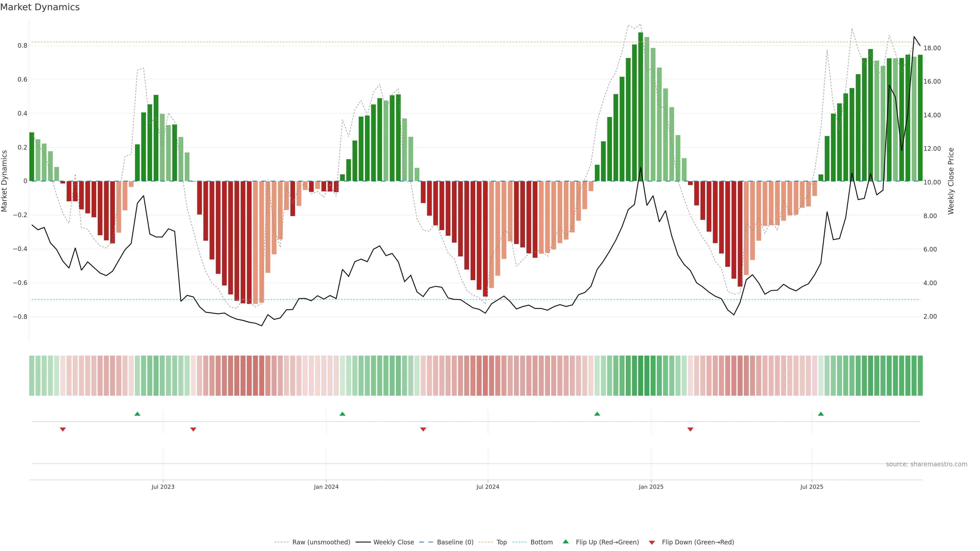Click the red flip-down marker after Jul 2023
Viewport: 980px width, 551px height.
(x=193, y=429)
